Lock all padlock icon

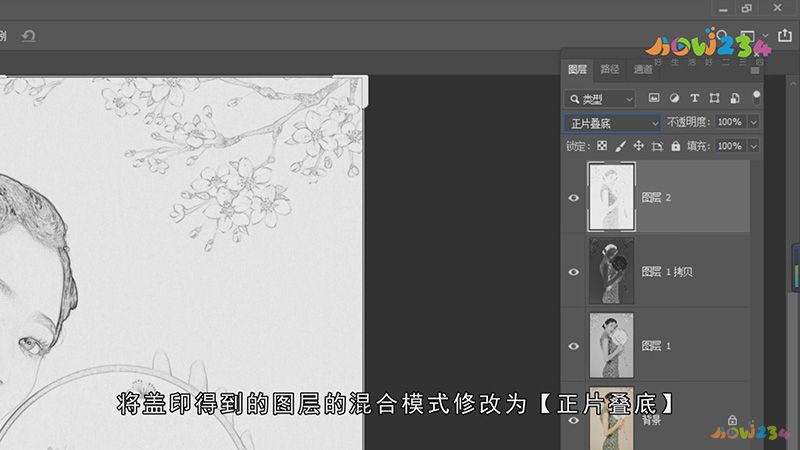coord(676,146)
